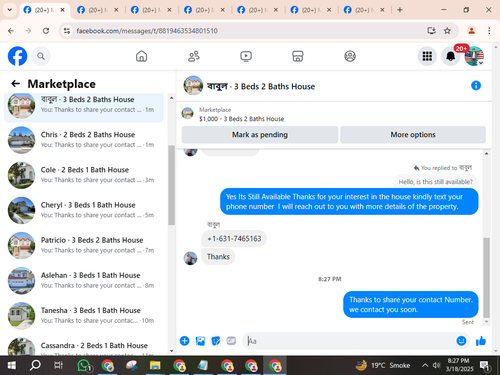The height and width of the screenshot is (375, 500).
Task: Open the 19°C Smoke weather widget
Action: [x=383, y=365]
